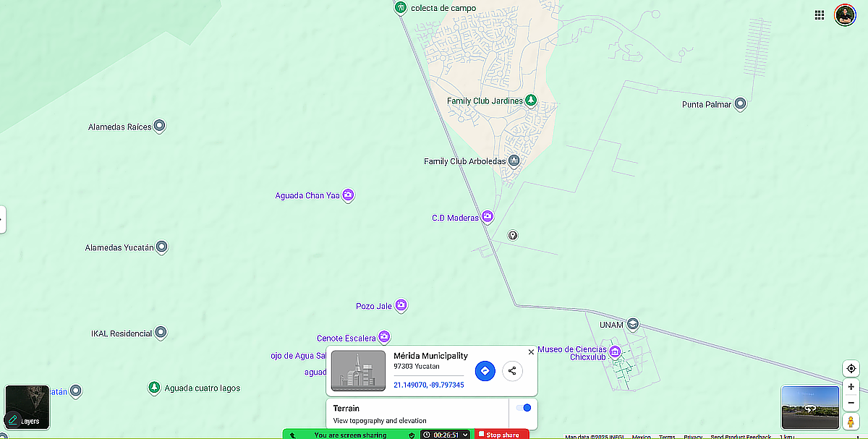Open the Layers map type menu

click(27, 407)
